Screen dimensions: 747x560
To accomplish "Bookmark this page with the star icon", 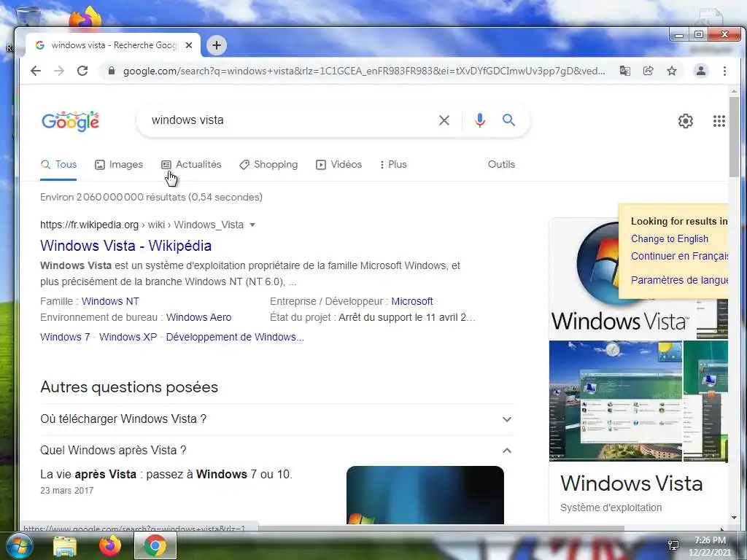I will coord(672,71).
